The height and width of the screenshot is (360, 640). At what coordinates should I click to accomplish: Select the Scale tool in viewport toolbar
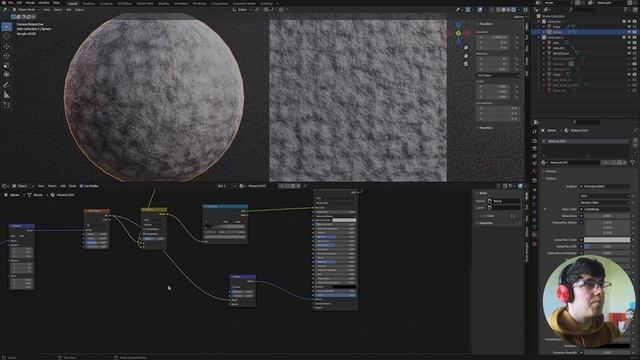coord(7,65)
